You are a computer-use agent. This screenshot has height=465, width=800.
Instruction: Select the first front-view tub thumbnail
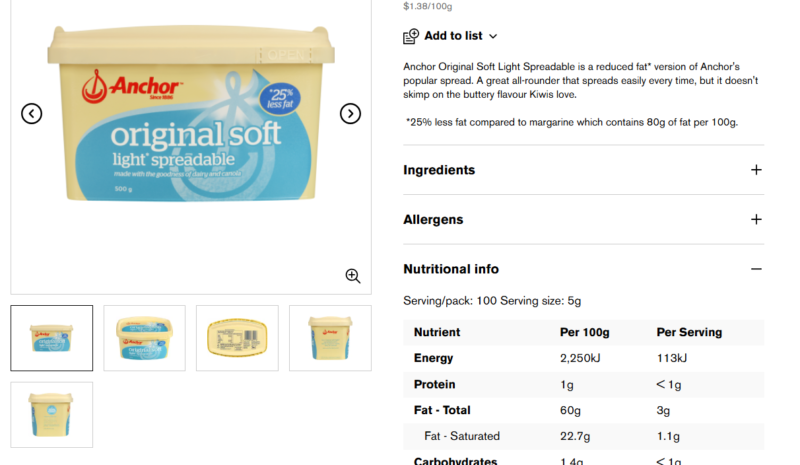point(52,338)
